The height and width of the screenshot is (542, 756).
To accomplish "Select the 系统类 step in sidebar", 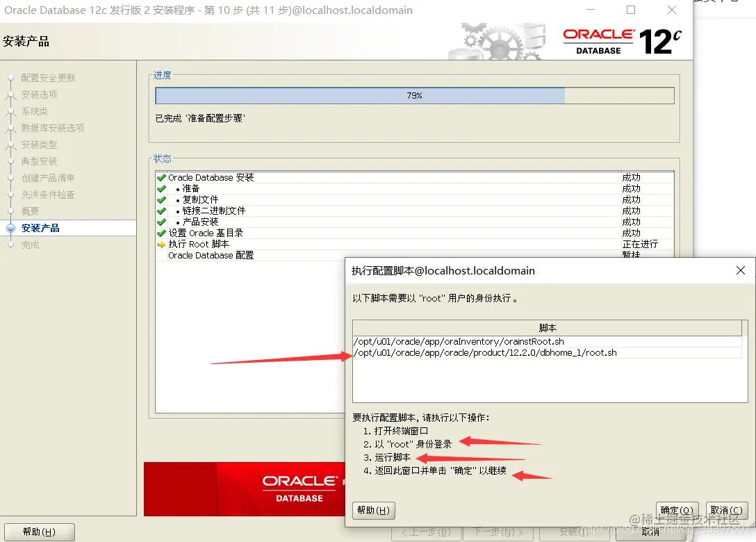I will click(x=34, y=111).
